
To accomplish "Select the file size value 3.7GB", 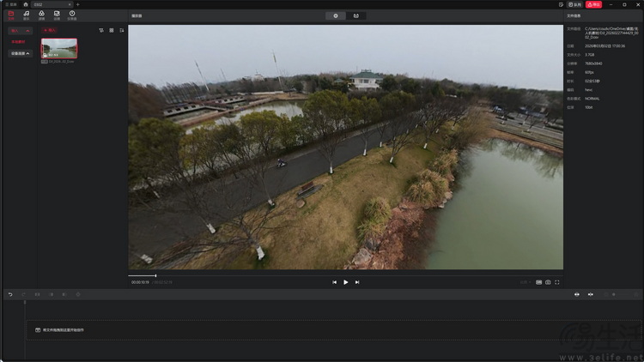I will (x=590, y=55).
